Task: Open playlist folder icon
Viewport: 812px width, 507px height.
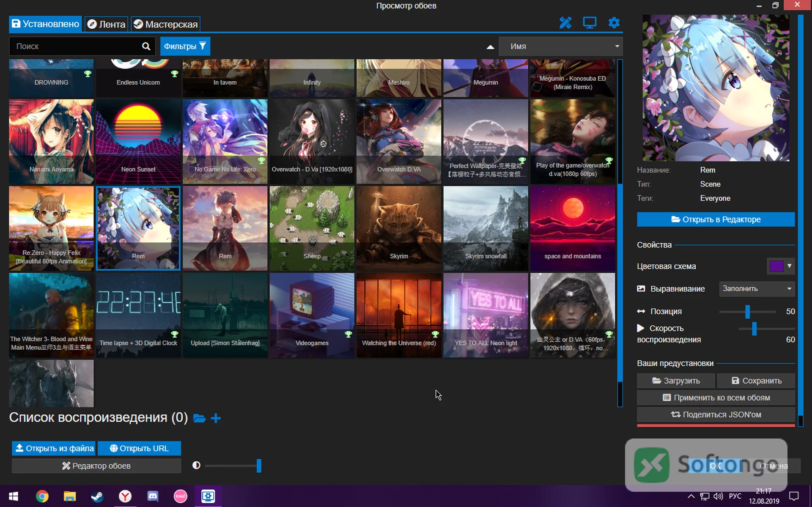Action: tap(199, 418)
